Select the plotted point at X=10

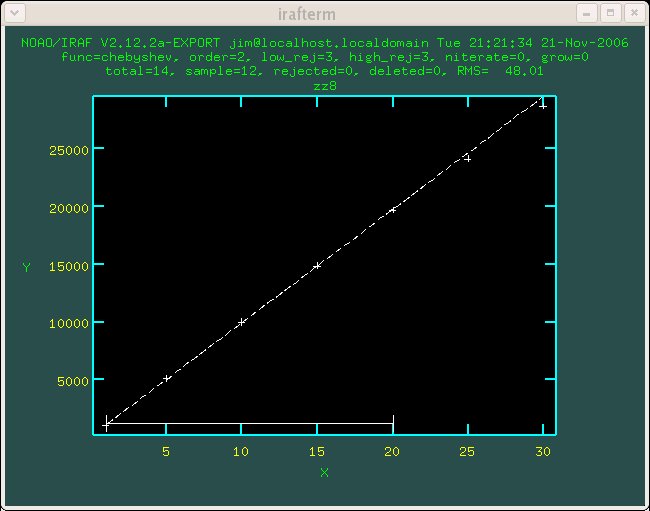(241, 322)
